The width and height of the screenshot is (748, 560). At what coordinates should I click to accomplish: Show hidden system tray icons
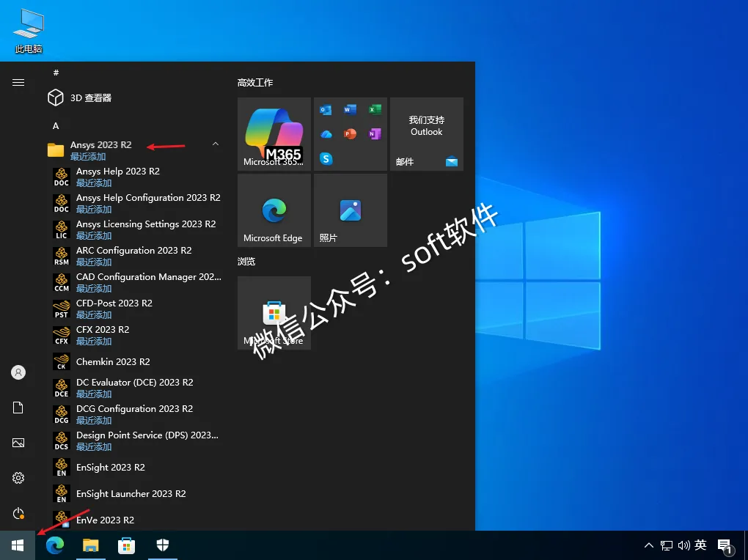click(649, 545)
